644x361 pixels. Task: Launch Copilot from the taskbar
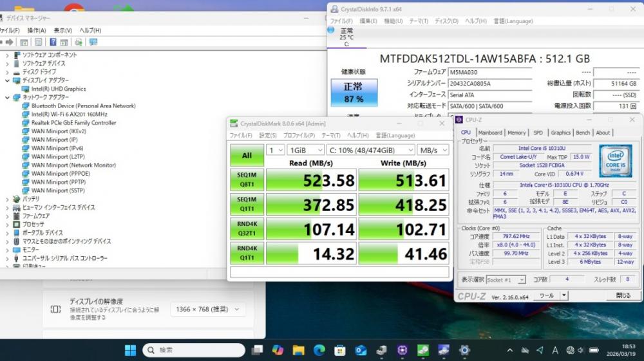(278, 350)
